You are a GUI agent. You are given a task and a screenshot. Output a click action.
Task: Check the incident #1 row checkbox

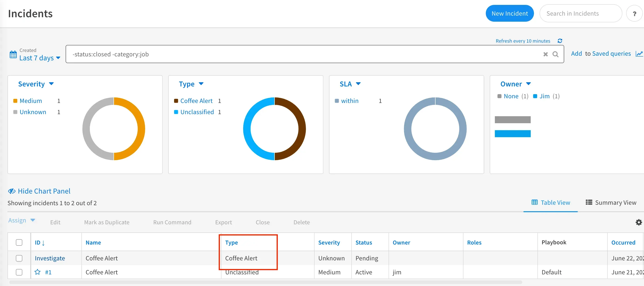point(19,272)
